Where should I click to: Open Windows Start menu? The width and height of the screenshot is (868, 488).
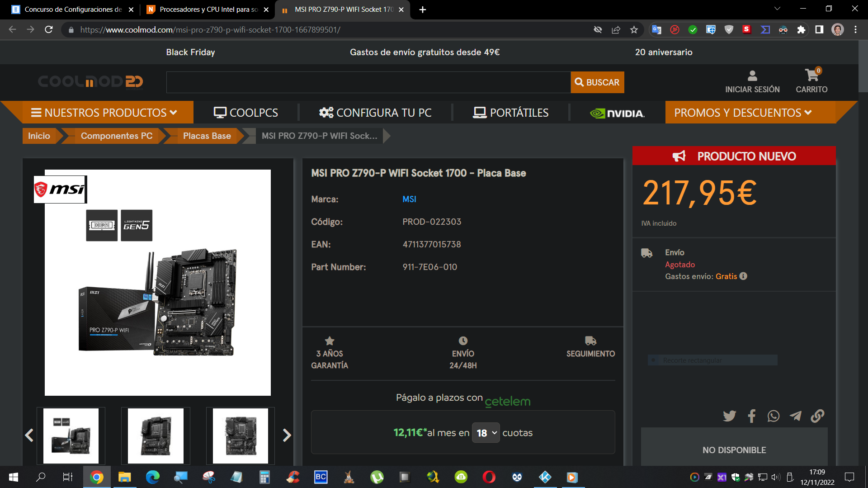pos(14,477)
